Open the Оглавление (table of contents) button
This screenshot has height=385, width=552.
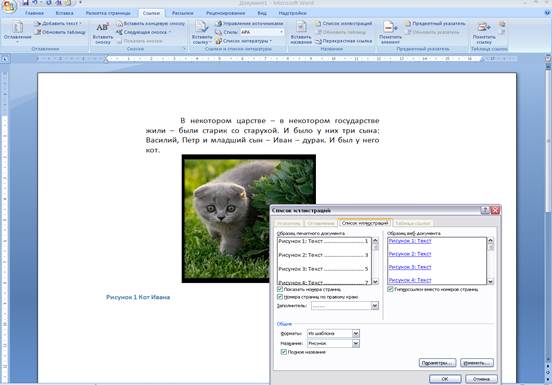[17, 31]
